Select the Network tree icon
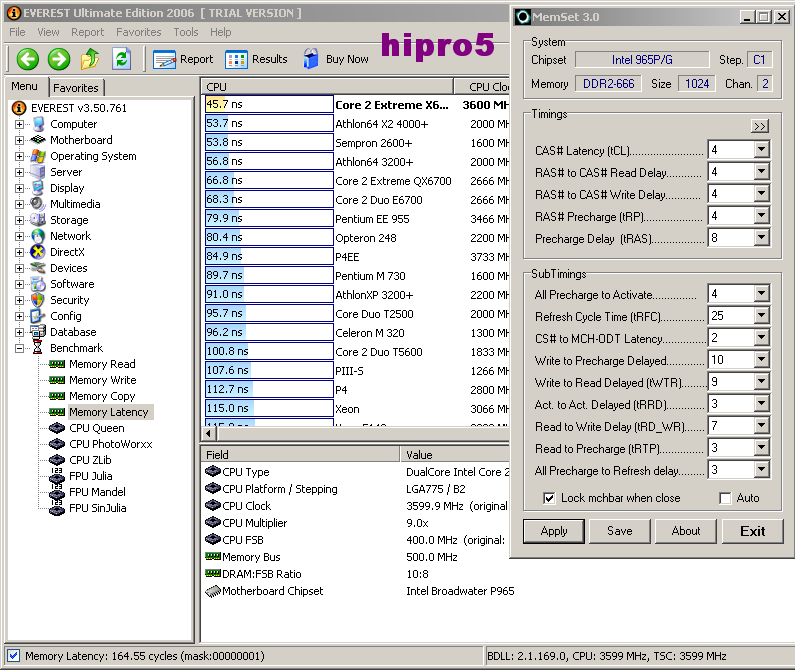Screen dimensions: 795x670 coord(38,236)
